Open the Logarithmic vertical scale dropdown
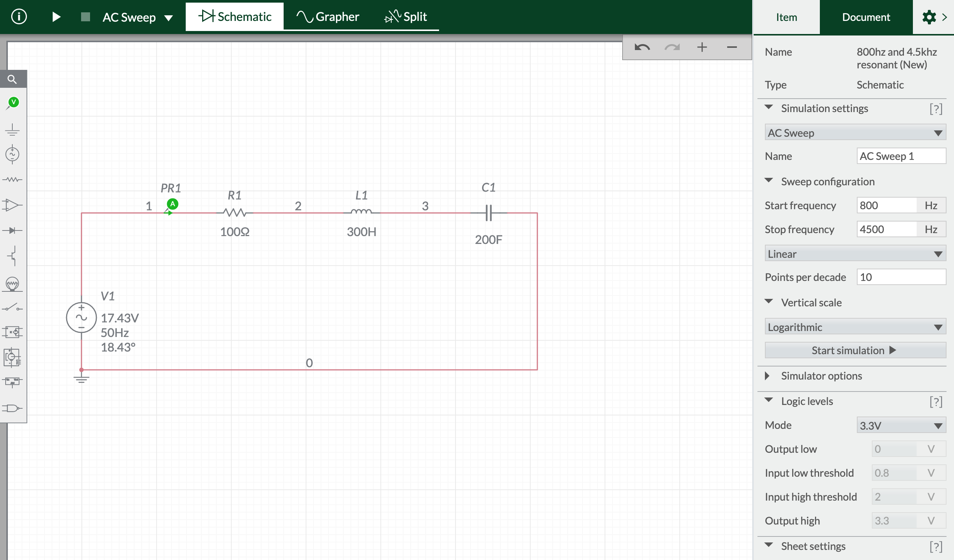 pyautogui.click(x=855, y=327)
